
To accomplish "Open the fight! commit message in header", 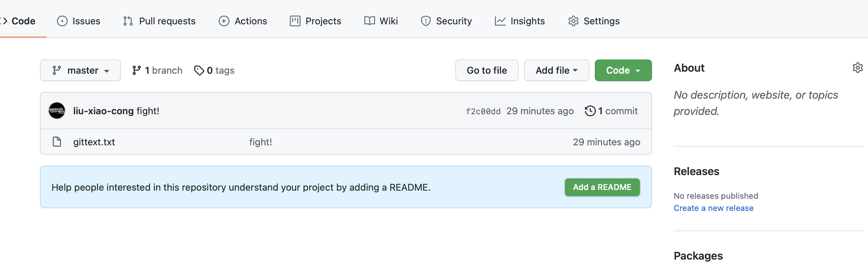I will pyautogui.click(x=148, y=111).
